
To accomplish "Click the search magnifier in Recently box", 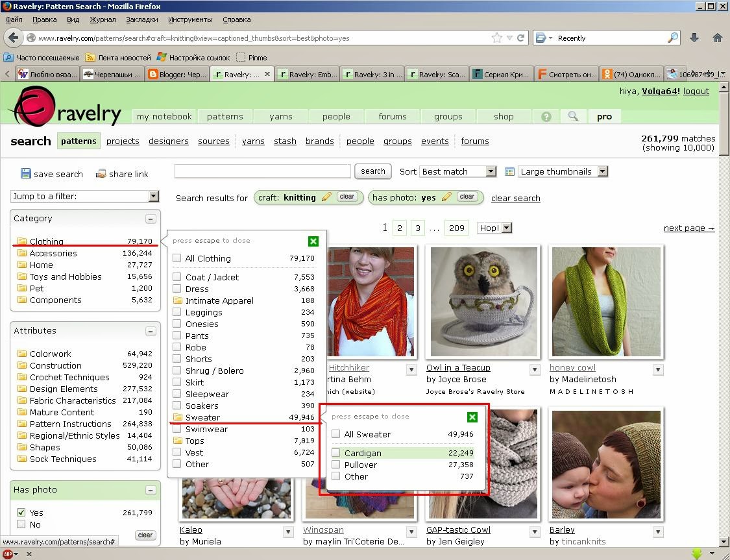I will pos(673,38).
